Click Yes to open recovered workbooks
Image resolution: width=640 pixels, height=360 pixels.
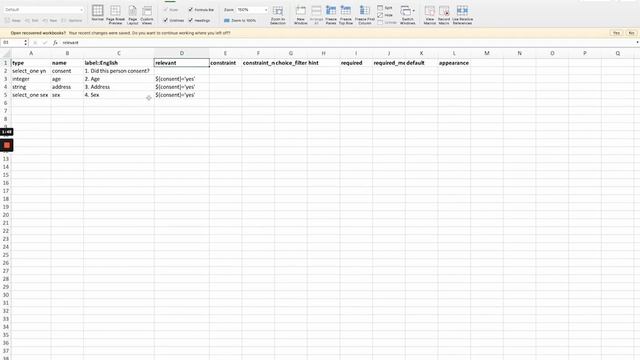(x=616, y=33)
